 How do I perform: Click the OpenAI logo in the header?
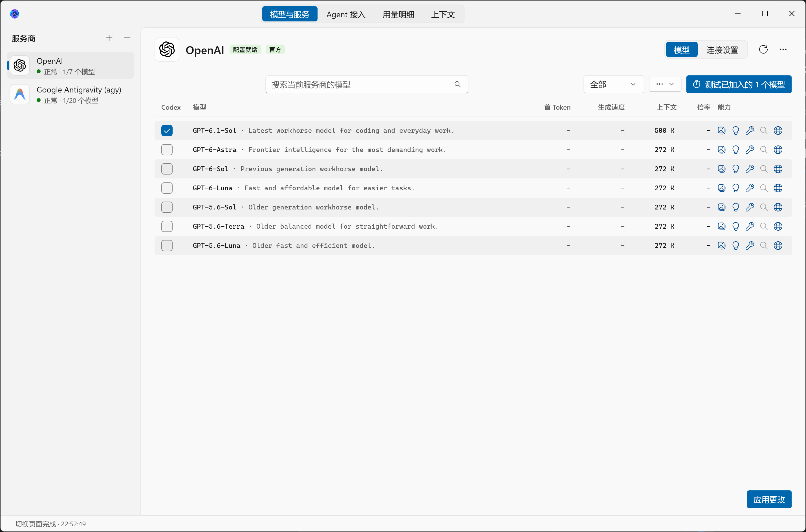point(167,50)
